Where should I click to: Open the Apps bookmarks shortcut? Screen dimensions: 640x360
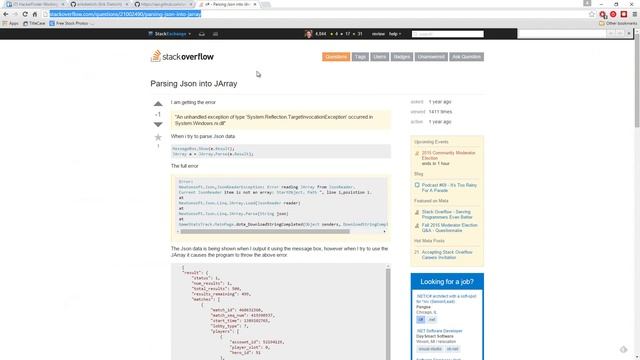tap(11, 23)
